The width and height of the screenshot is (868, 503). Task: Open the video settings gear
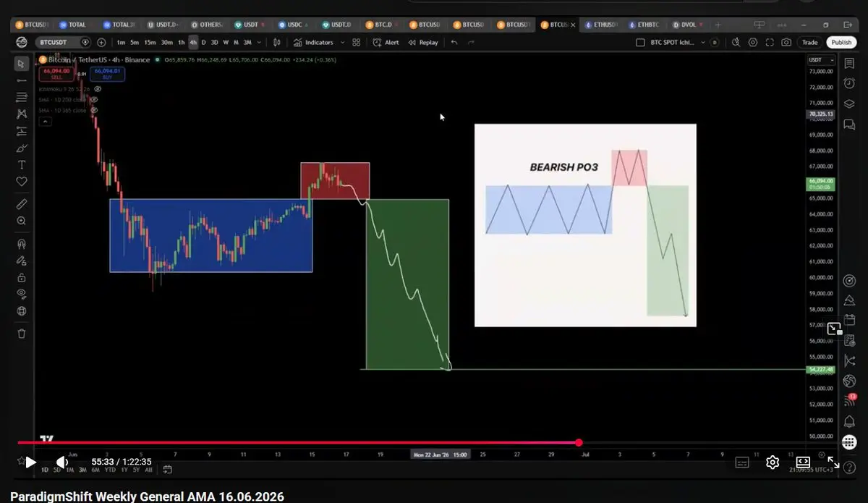773,462
